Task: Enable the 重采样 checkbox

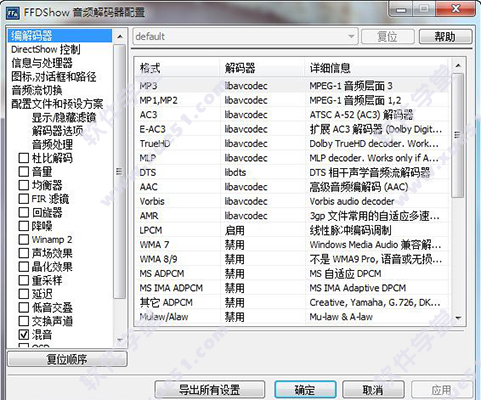Action: (x=24, y=280)
